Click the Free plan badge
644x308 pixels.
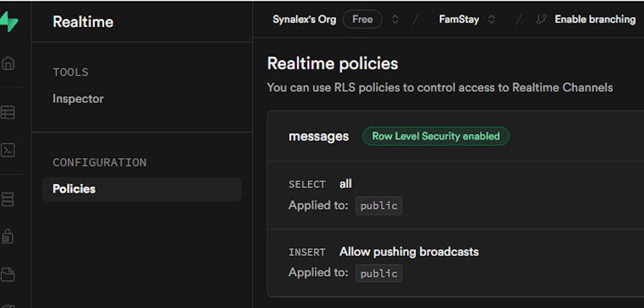[x=362, y=19]
